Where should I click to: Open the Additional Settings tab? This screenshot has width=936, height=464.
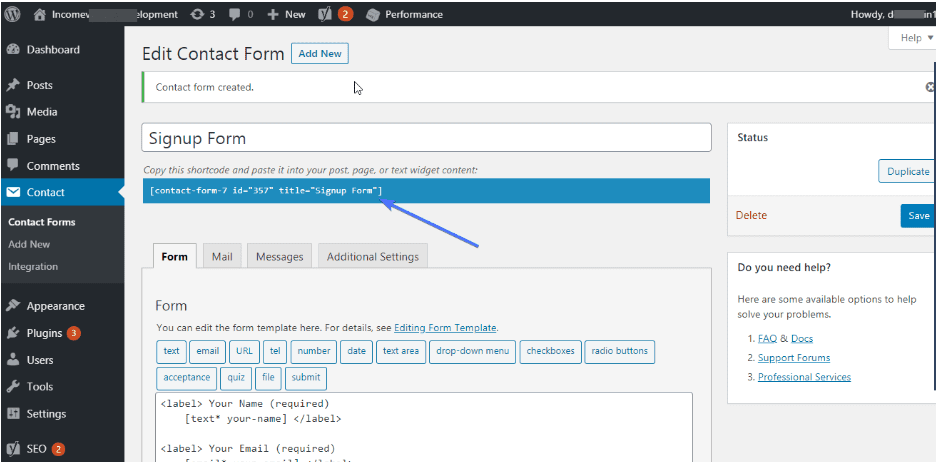372,257
